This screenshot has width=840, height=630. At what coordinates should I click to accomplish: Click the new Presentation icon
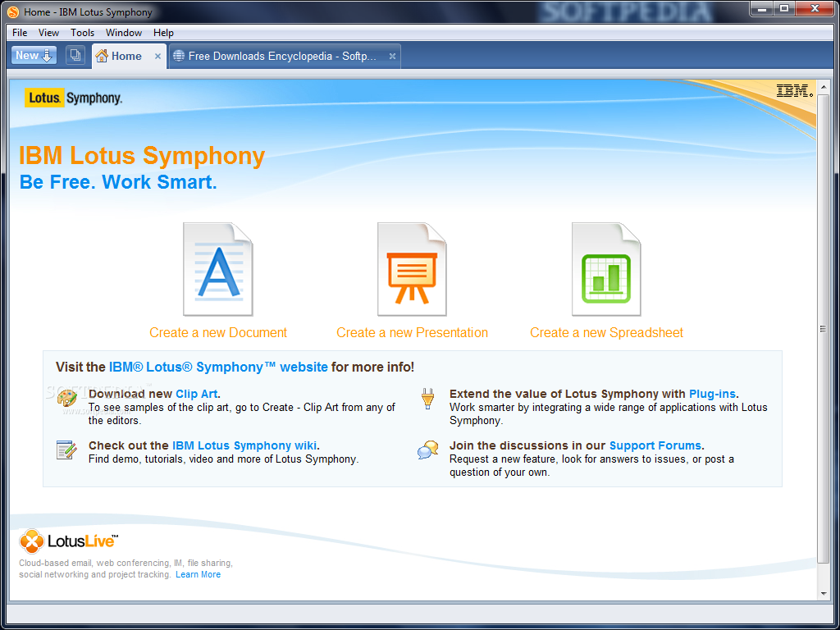pos(412,269)
